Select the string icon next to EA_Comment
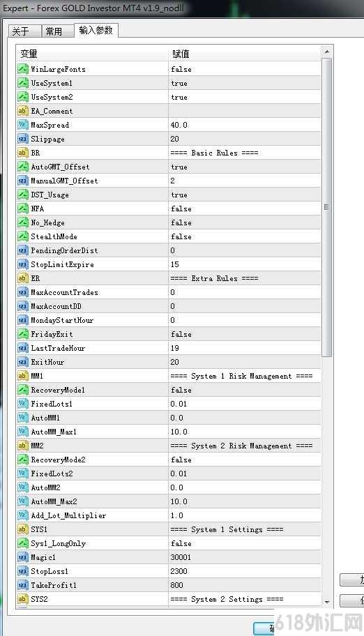Image resolution: width=364 pixels, height=636 pixels. [x=23, y=111]
